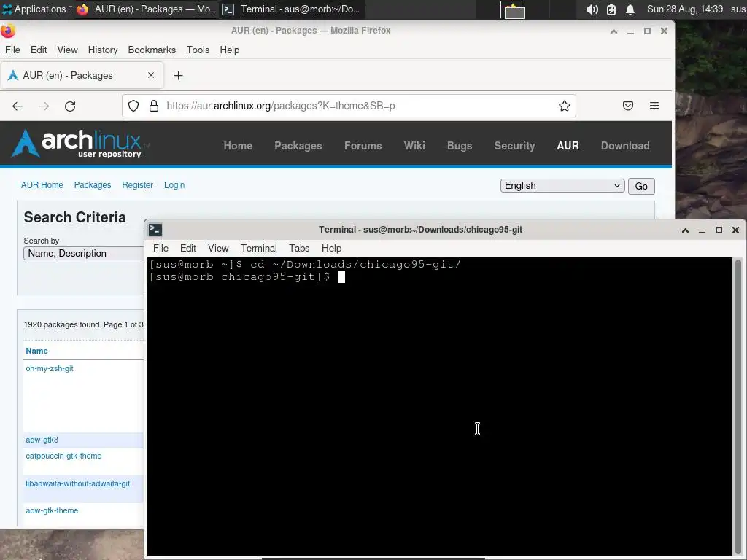Open the terminal View menu
Viewport: 747px width, 560px height.
(218, 248)
